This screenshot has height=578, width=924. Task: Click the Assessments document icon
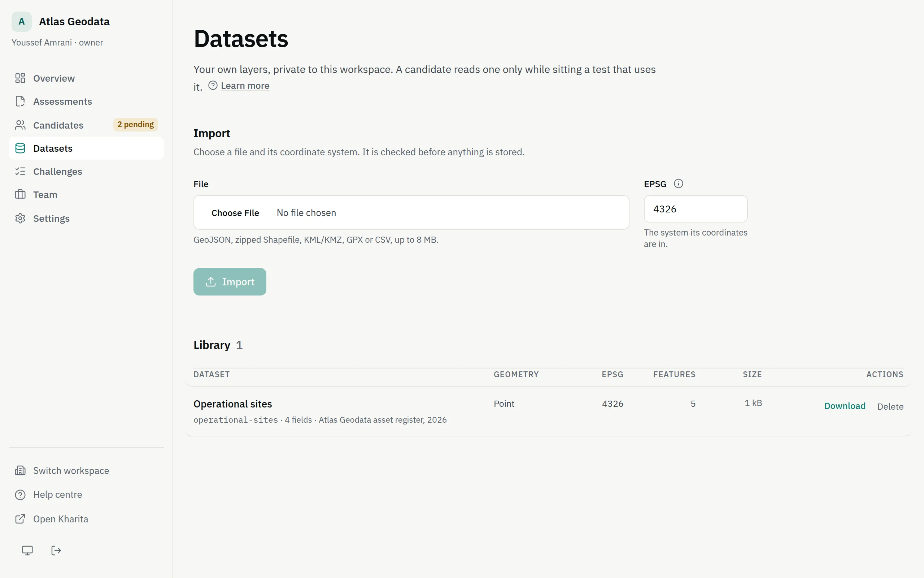[x=20, y=101]
